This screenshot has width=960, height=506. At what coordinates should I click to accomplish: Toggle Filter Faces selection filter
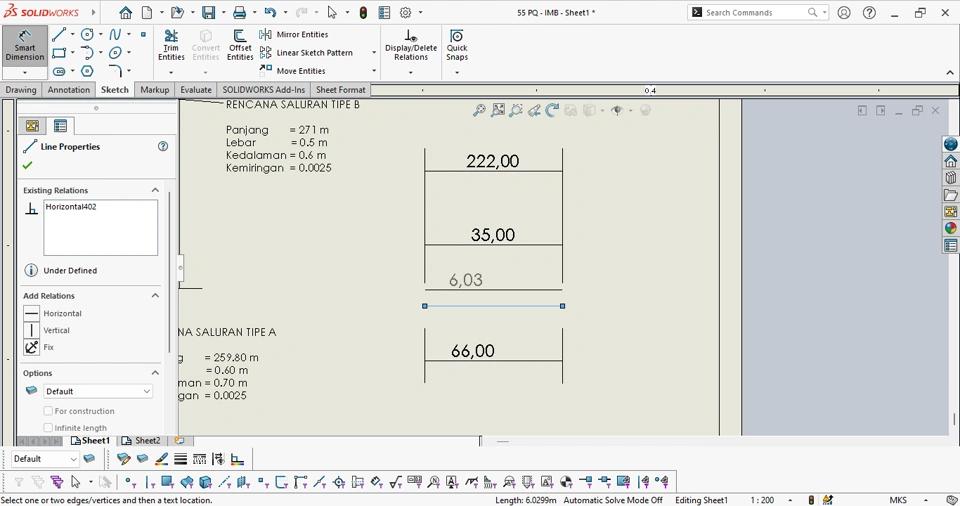168,482
